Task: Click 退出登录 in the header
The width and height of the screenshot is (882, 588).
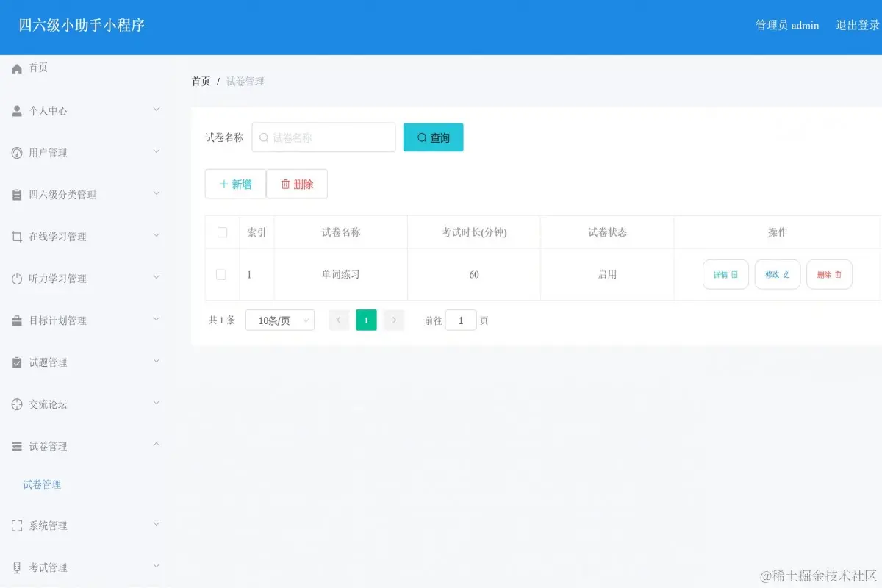Action: 858,26
